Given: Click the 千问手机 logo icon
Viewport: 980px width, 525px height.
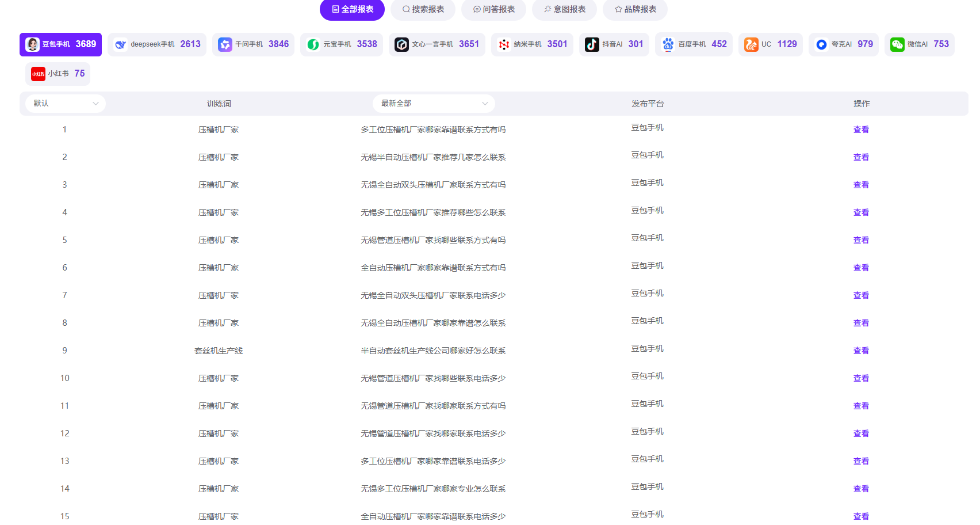Looking at the screenshot, I should [225, 44].
